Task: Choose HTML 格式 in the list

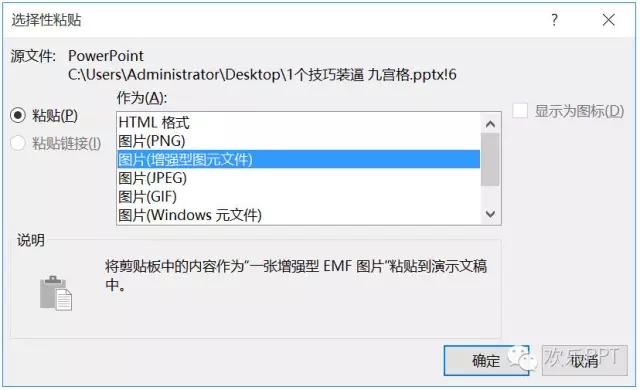Action: click(298, 122)
